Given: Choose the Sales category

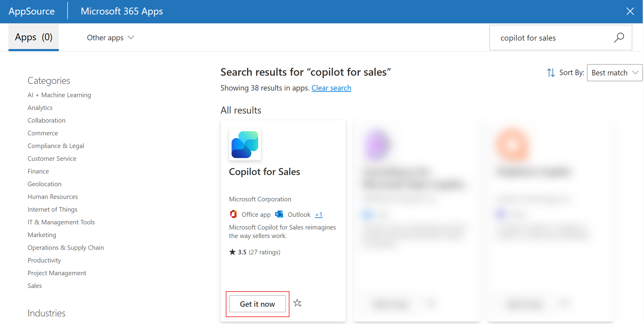Looking at the screenshot, I should point(35,286).
